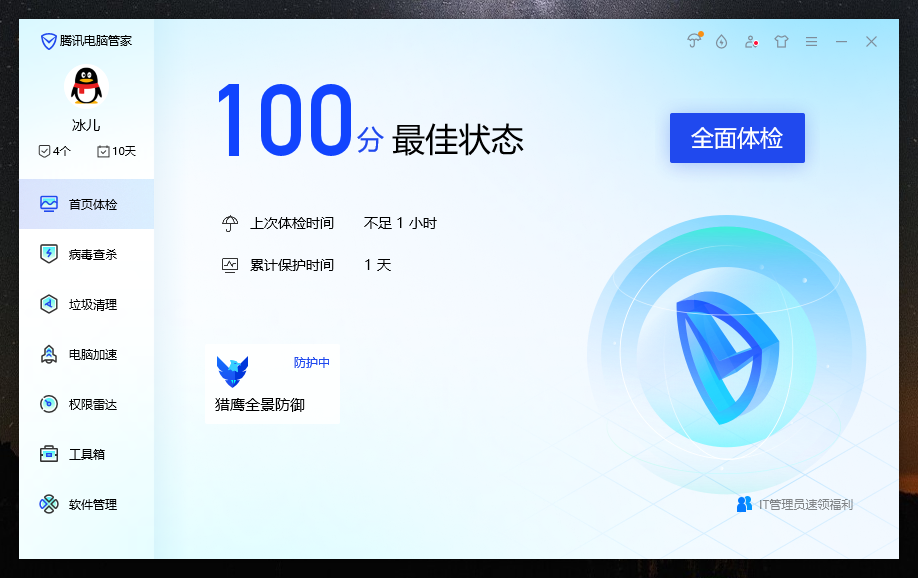Minimize the Tencent PC Manager window
The height and width of the screenshot is (578, 918).
[841, 42]
